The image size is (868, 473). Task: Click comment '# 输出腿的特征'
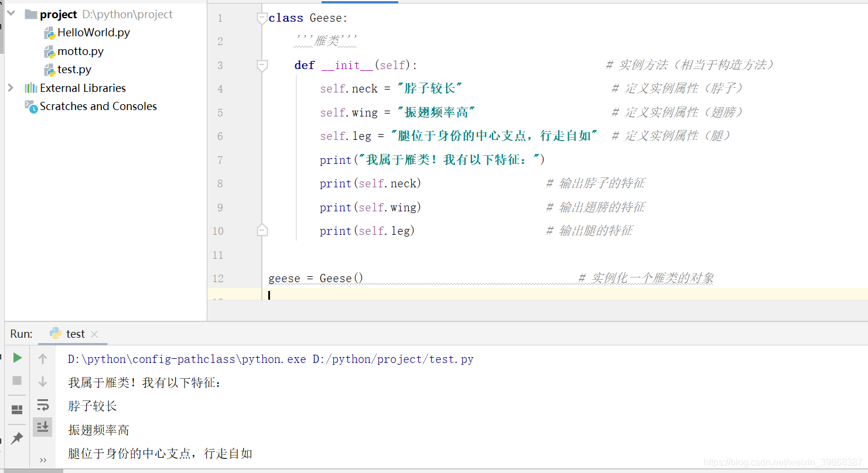pos(590,231)
